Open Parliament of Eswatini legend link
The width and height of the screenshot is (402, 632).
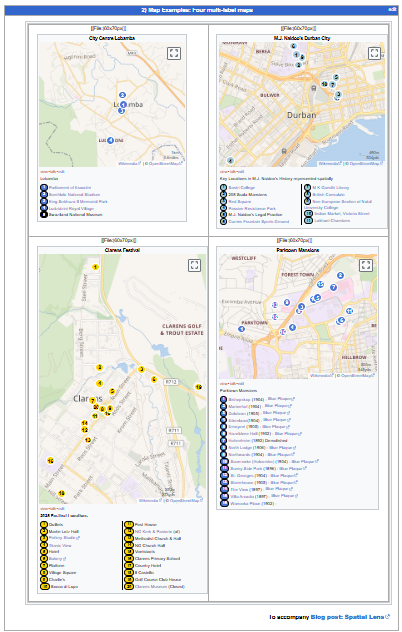(x=70, y=187)
